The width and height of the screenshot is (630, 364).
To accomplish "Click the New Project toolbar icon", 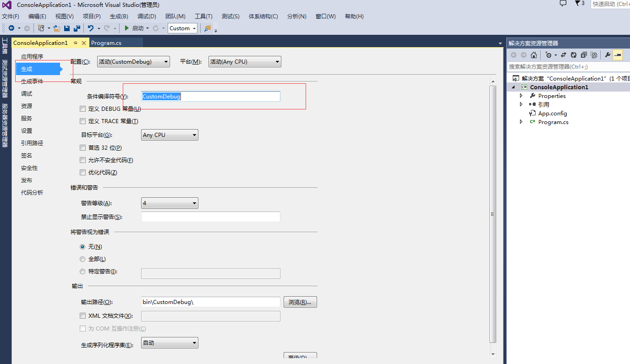I will pos(41,28).
